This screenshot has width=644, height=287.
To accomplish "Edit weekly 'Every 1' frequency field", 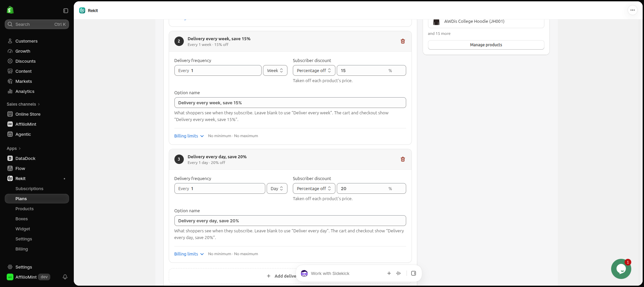I will 218,70.
